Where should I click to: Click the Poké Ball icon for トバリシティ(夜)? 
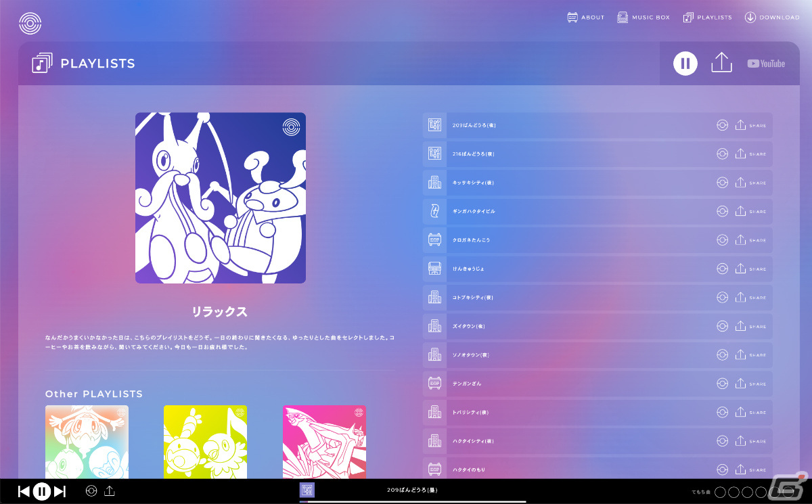point(722,413)
